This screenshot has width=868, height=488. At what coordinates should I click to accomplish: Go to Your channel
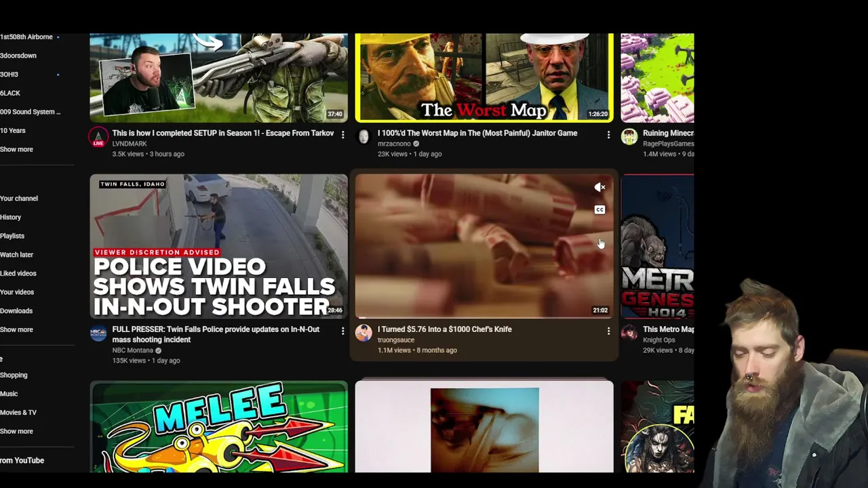19,199
